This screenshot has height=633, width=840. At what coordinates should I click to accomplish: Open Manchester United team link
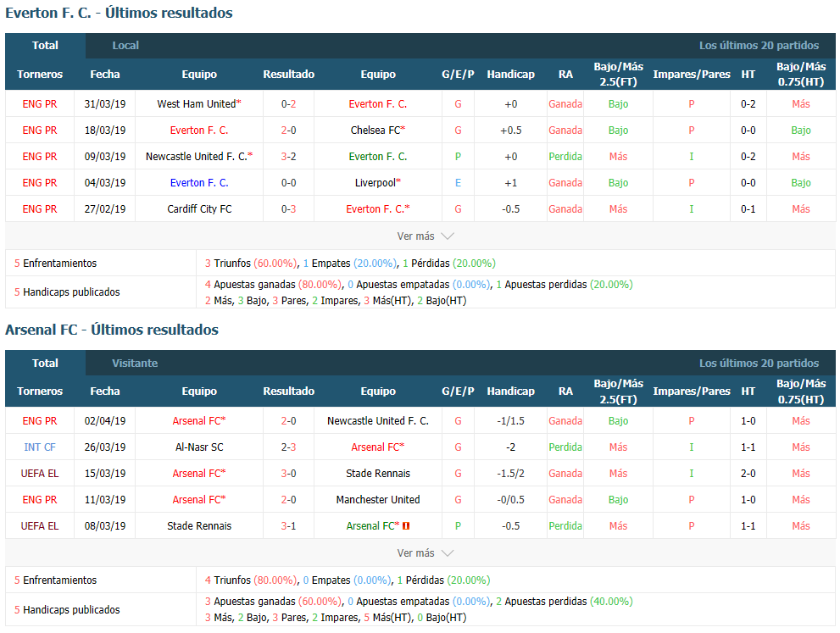click(x=378, y=500)
